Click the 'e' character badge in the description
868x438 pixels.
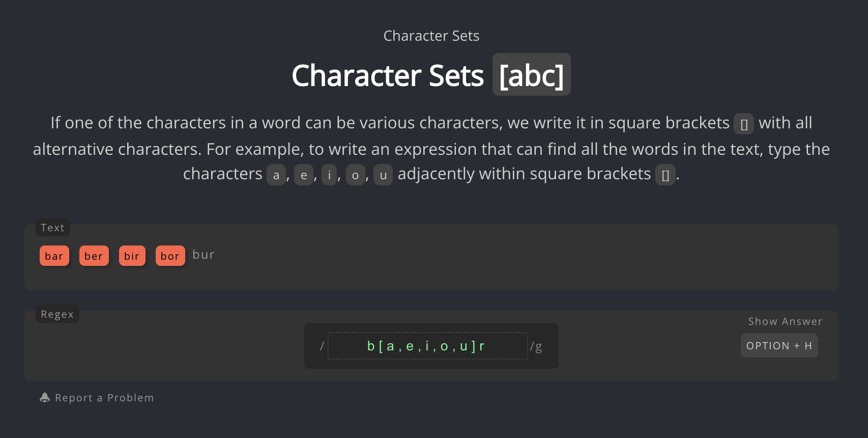click(304, 175)
